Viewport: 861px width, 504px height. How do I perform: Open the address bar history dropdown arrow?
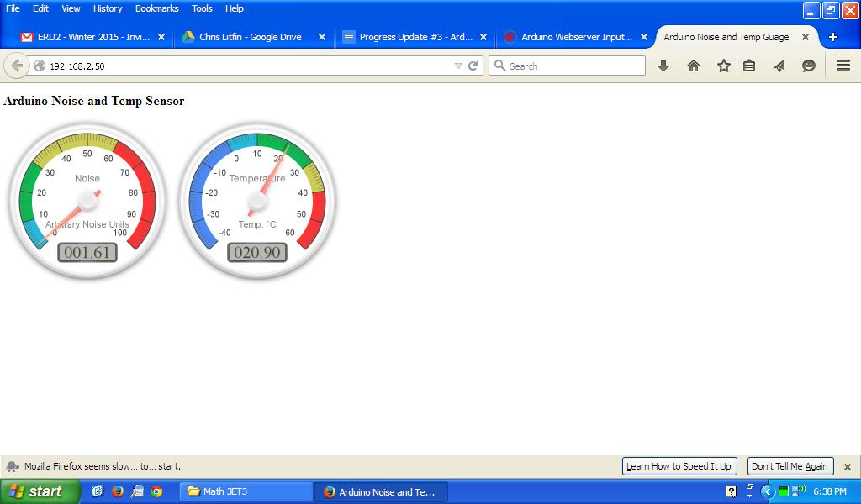pyautogui.click(x=457, y=66)
